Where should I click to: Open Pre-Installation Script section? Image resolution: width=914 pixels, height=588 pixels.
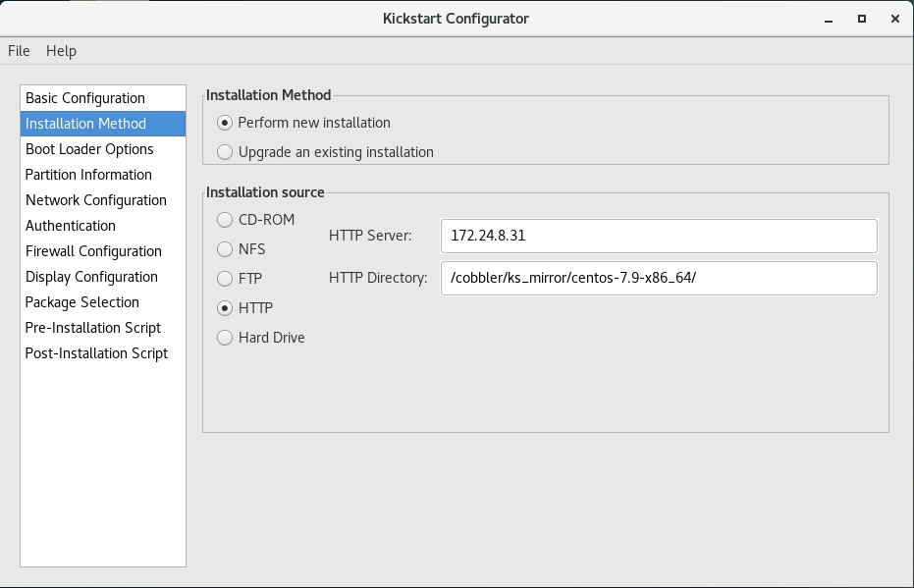93,328
